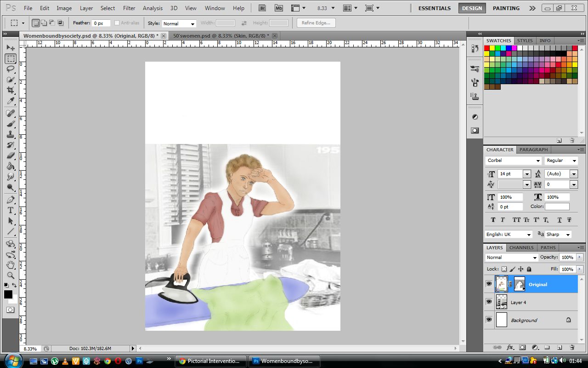The image size is (588, 368).
Task: Launch Bridge with the Br icon
Action: [x=262, y=8]
